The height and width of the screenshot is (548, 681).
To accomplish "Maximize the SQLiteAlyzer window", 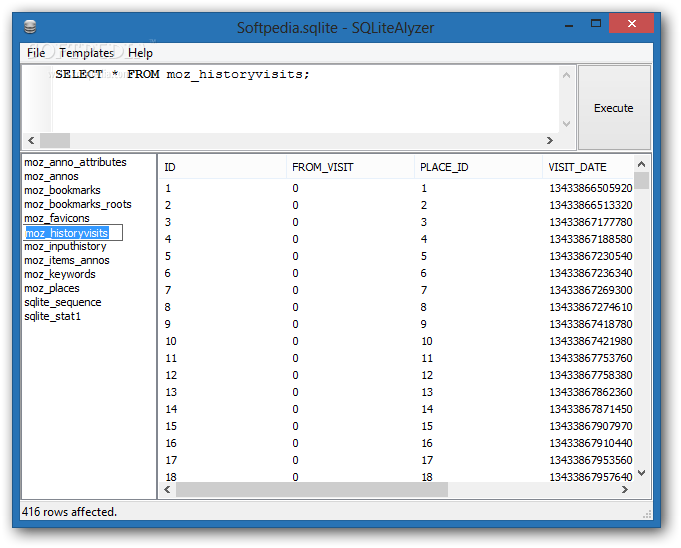I will coord(596,23).
